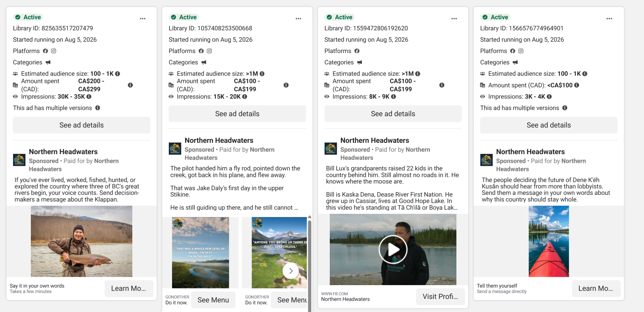Click 'Library ID: 1057408253500668' text
Viewport: 644px width, 312px height.
[x=210, y=28]
